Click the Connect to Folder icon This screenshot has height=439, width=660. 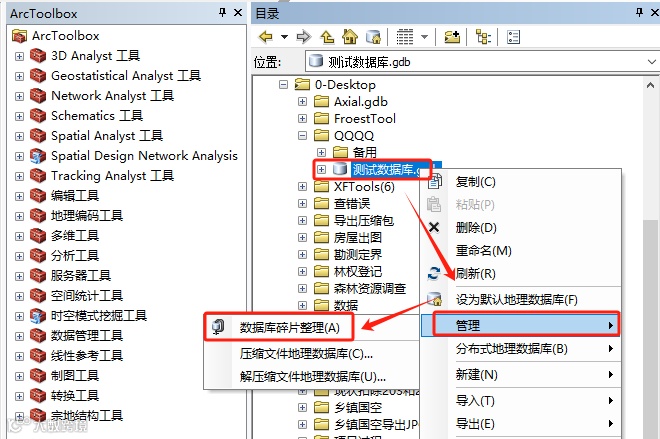[452, 37]
